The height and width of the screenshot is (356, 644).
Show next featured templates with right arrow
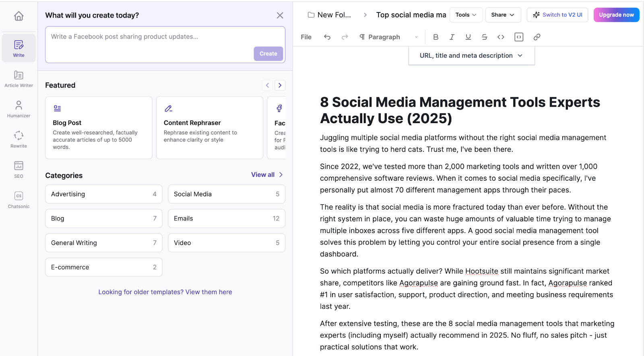pos(280,85)
